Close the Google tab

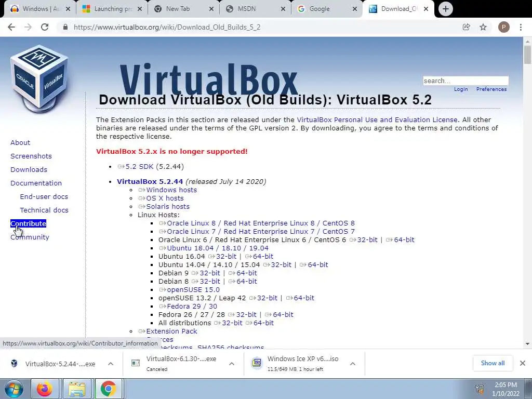coord(355,9)
